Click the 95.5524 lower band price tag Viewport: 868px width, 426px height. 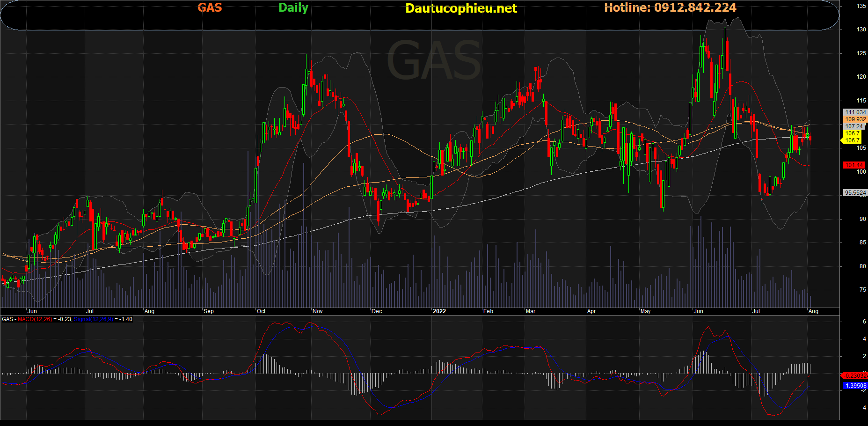(855, 193)
